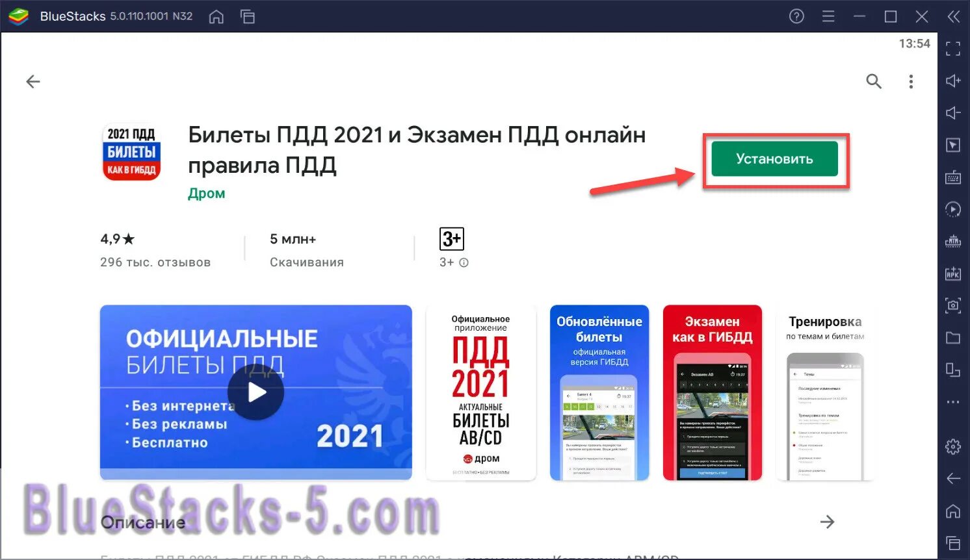The height and width of the screenshot is (560, 970).
Task: Show more sidebar tools via three dots
Action: coord(953,402)
